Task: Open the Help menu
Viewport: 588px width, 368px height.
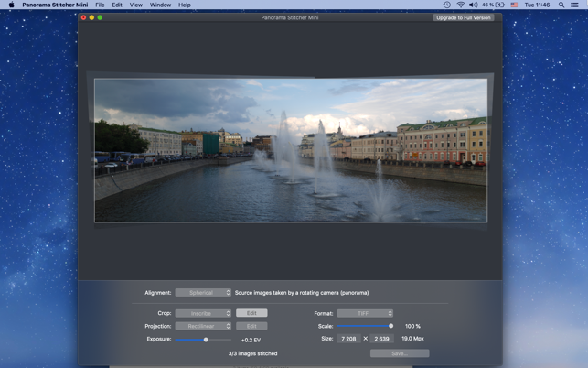Action: point(184,5)
